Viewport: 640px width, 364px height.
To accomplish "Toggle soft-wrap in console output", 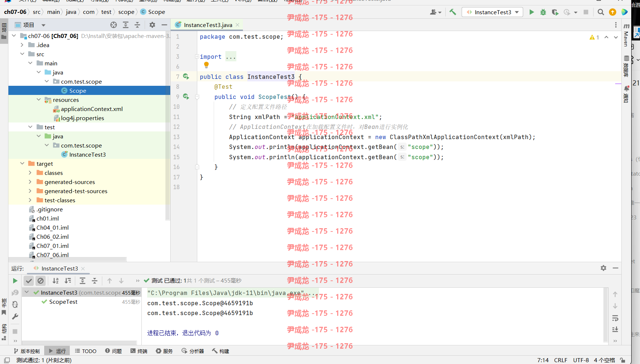I will (615, 318).
